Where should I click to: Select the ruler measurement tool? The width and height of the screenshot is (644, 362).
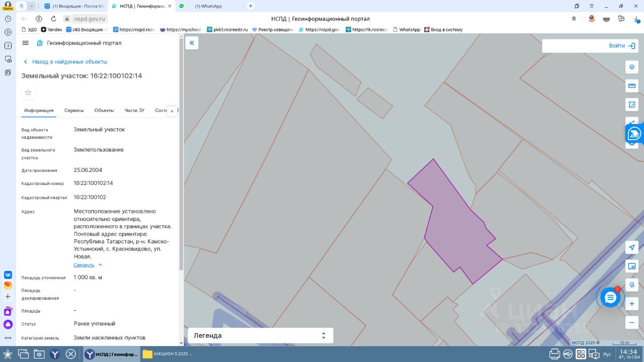click(x=632, y=86)
